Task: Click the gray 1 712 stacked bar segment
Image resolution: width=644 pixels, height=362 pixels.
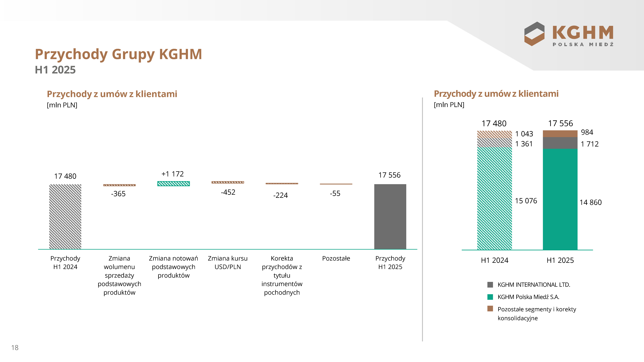Action: pyautogui.click(x=560, y=143)
